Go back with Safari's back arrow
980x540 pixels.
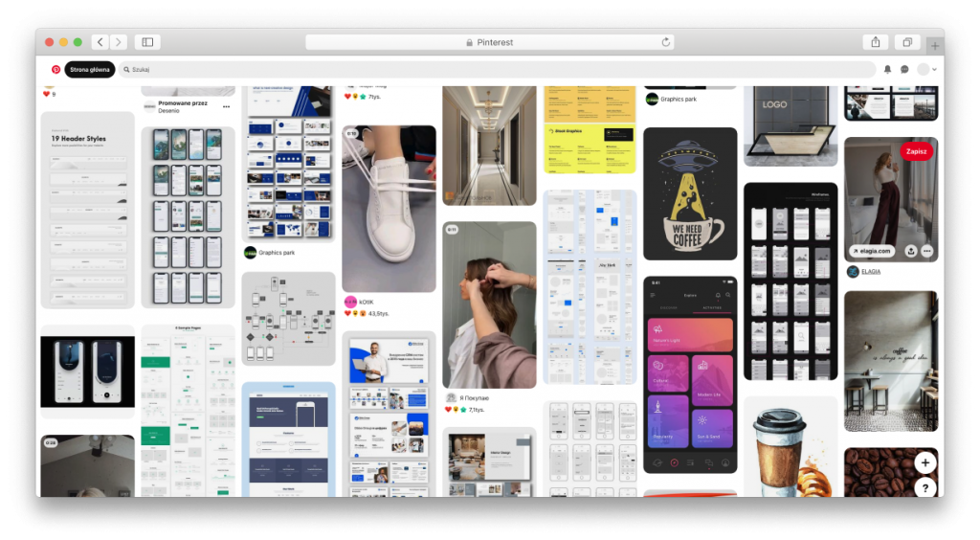[x=100, y=42]
